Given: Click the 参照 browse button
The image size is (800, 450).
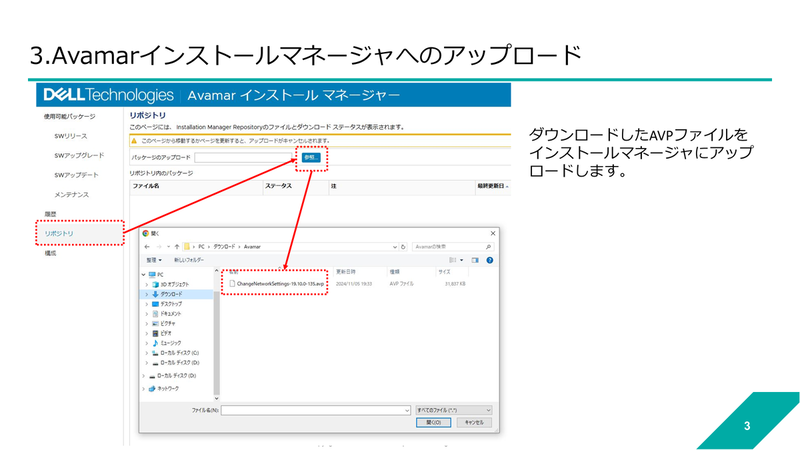Looking at the screenshot, I should pyautogui.click(x=311, y=158).
